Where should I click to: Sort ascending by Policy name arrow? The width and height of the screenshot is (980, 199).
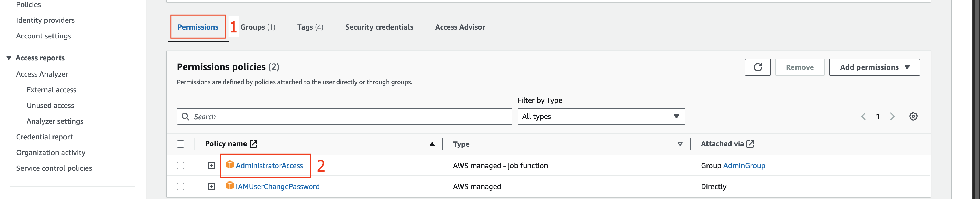(432, 144)
